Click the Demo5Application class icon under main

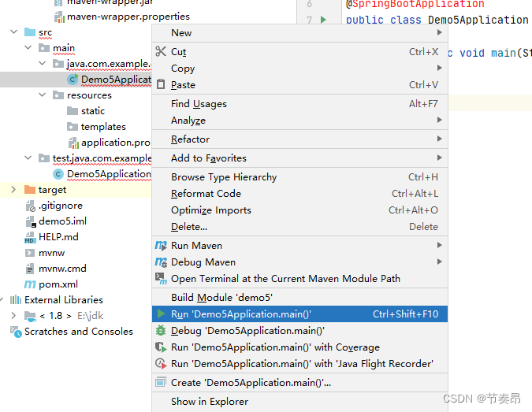click(73, 80)
